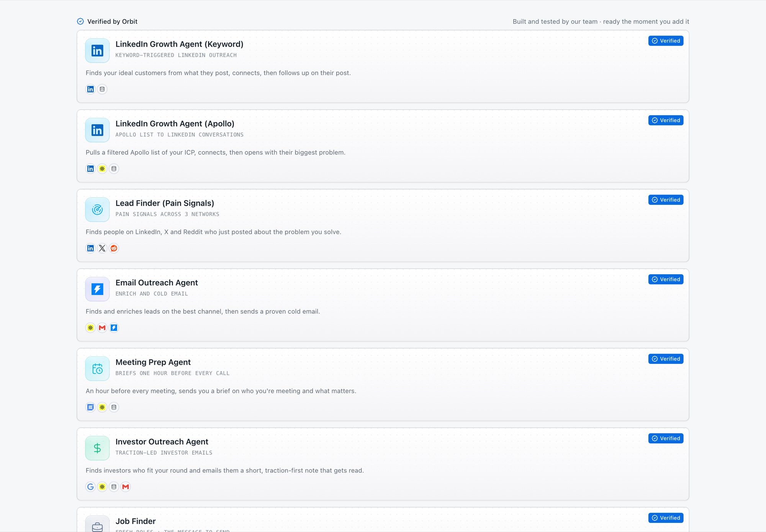The width and height of the screenshot is (766, 532).
Task: Click the Investor Outreach Agent dollar icon
Action: pos(97,448)
